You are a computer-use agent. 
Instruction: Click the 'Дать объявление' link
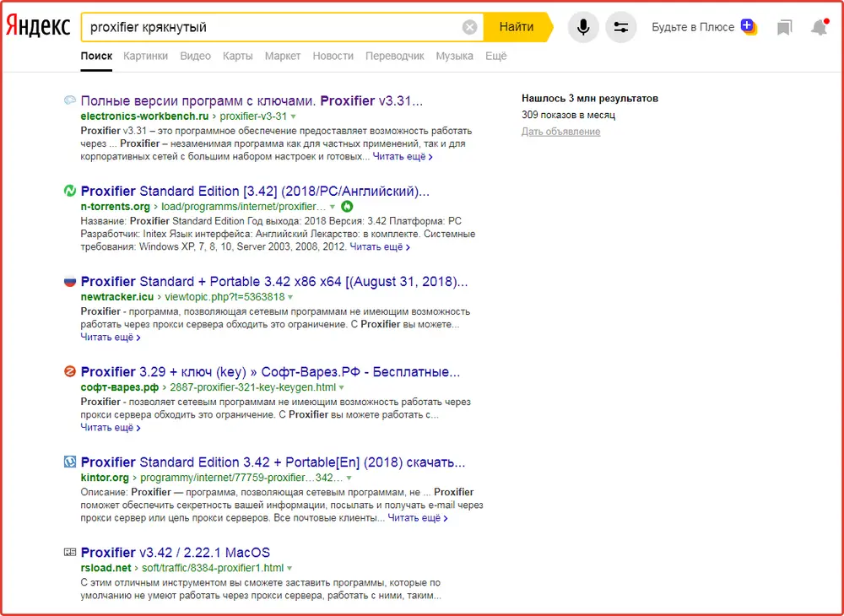(560, 132)
